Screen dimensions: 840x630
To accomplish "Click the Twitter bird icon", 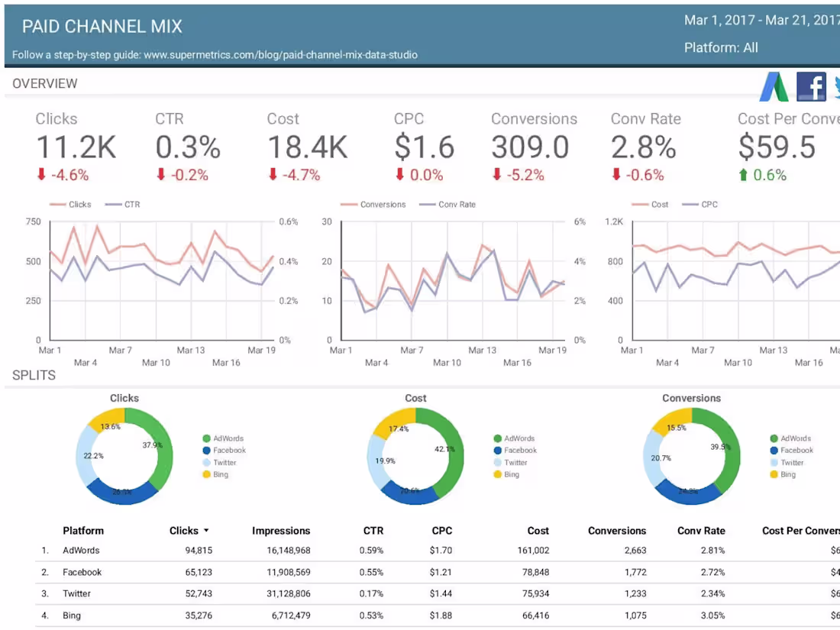I will tap(837, 86).
